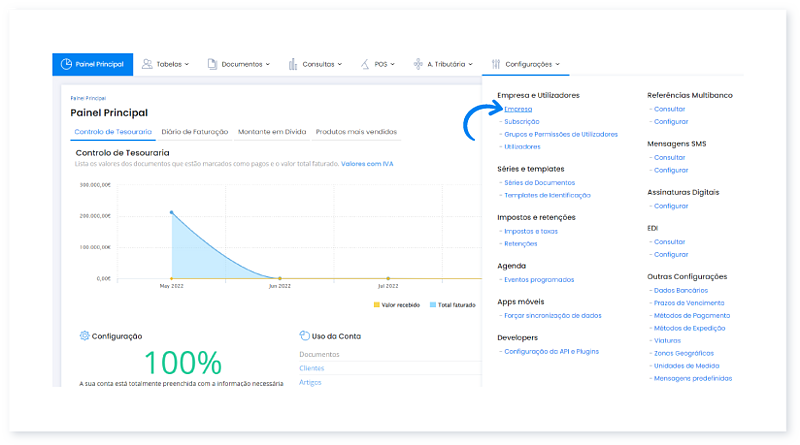The height and width of the screenshot is (445, 800).
Task: Toggle Total faturado legend series
Action: coord(453,304)
